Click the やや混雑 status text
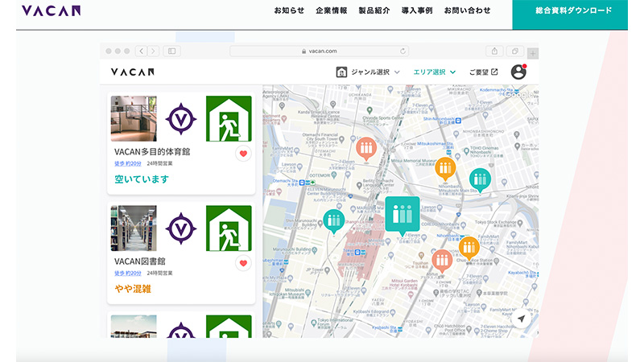This screenshot has width=644, height=362. pyautogui.click(x=133, y=289)
